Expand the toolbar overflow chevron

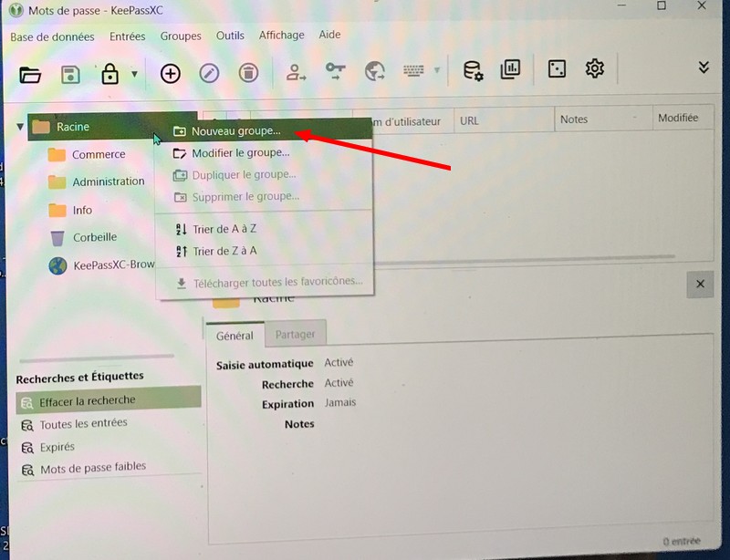click(704, 67)
